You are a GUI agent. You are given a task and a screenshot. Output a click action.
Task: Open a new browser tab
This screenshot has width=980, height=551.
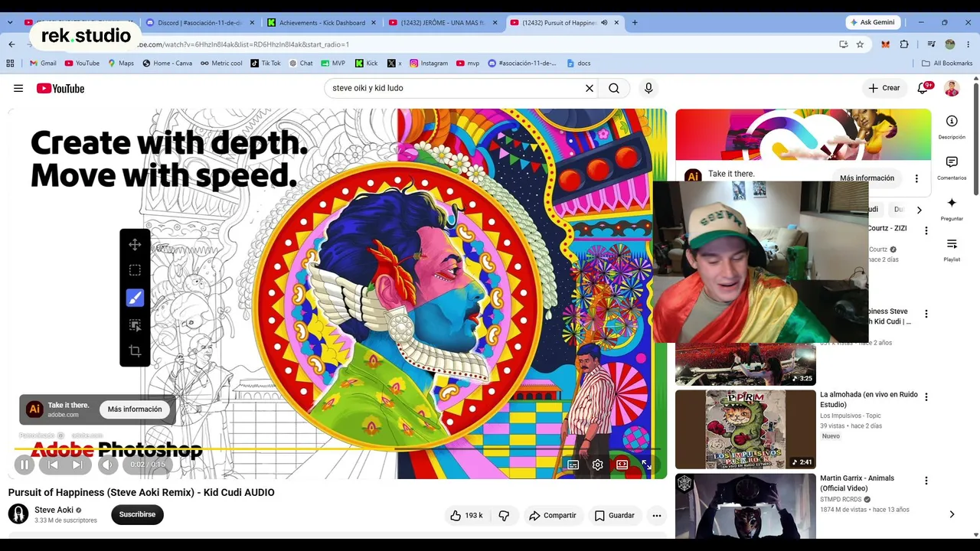click(x=635, y=23)
